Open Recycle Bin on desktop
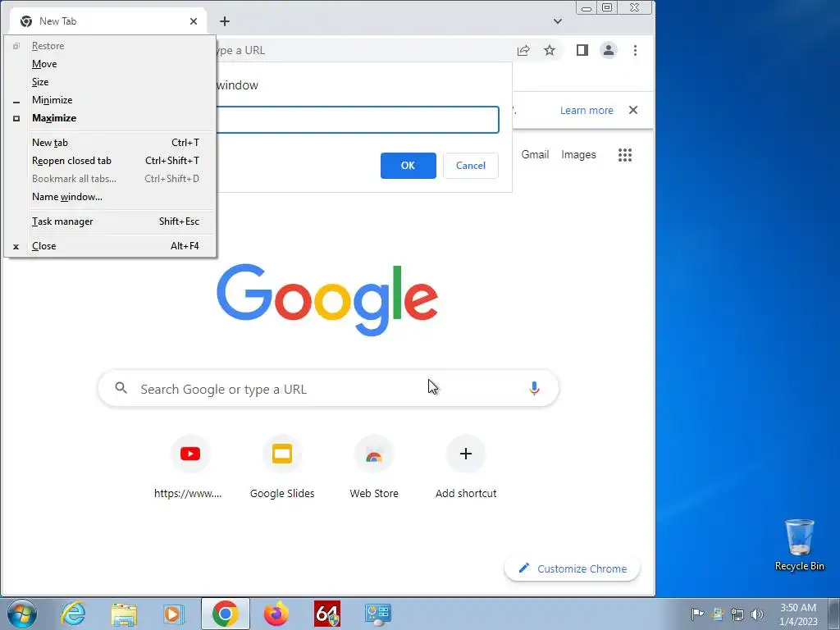The image size is (840, 630). (799, 545)
